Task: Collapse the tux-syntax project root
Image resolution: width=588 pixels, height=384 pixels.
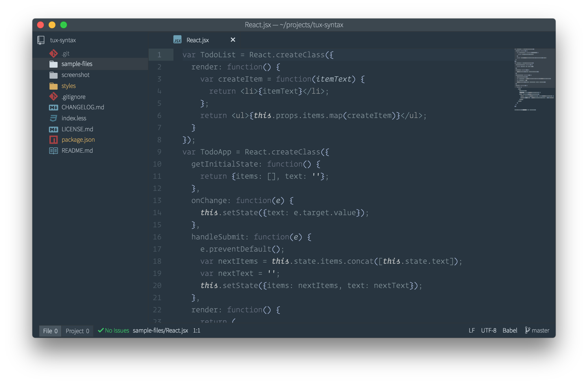Action: (x=63, y=40)
